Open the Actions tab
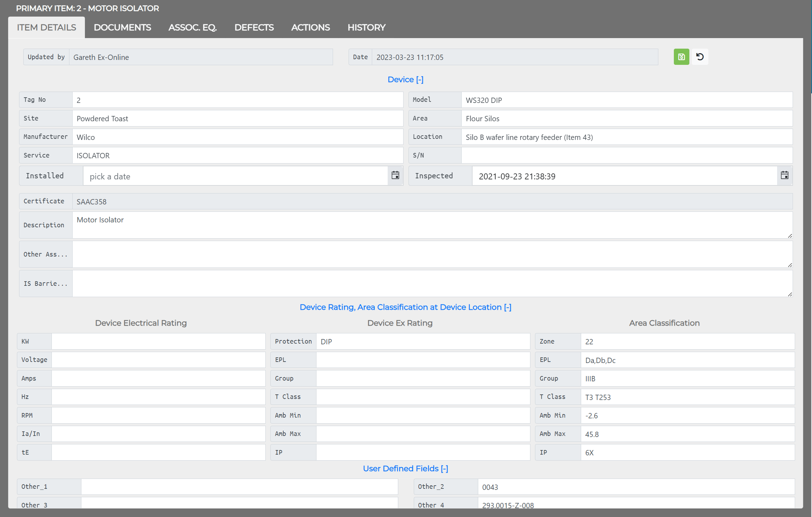 [x=310, y=27]
